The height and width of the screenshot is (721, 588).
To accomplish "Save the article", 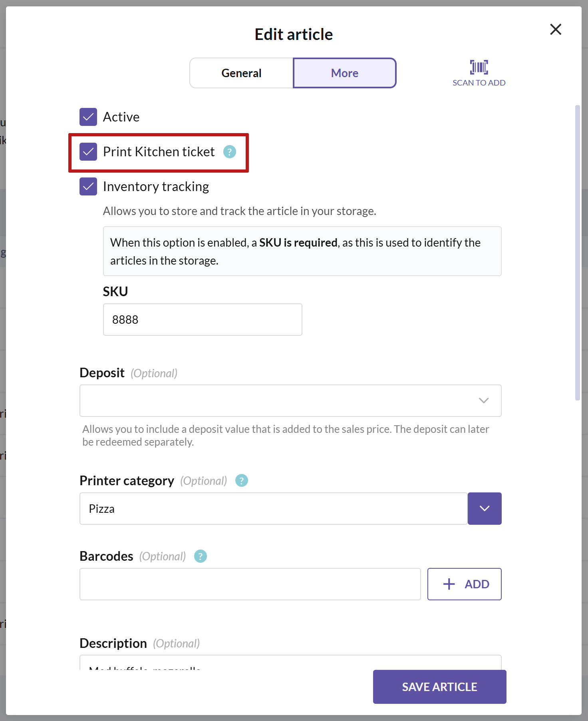I will point(440,687).
